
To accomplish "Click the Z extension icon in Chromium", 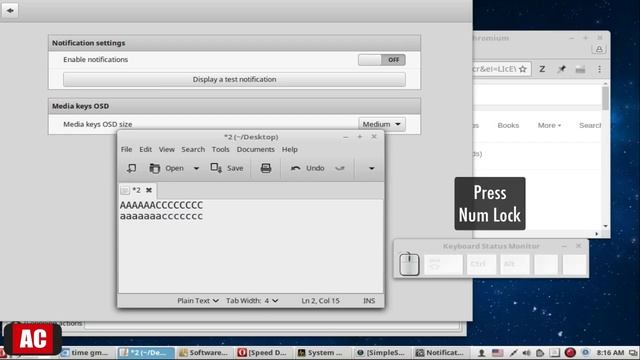I will tap(542, 69).
